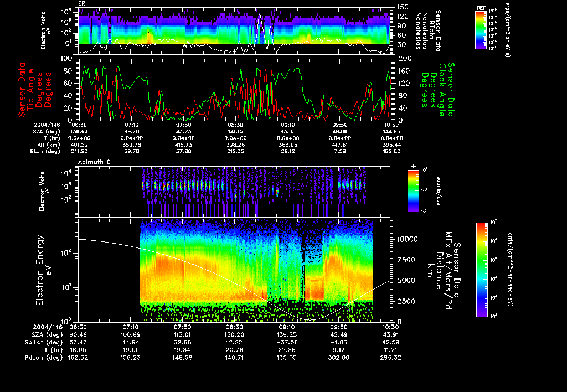Select the 'Azimuth 0' panel title
The width and height of the screenshot is (567, 392).
tap(94, 162)
